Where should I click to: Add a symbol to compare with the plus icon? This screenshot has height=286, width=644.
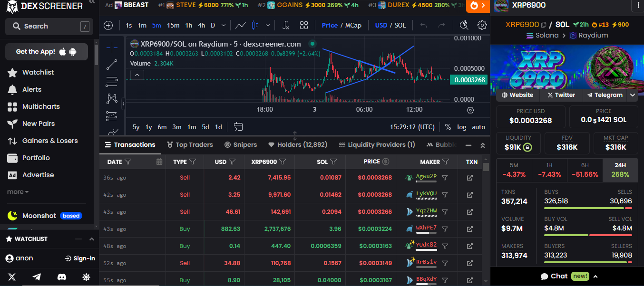click(x=108, y=25)
